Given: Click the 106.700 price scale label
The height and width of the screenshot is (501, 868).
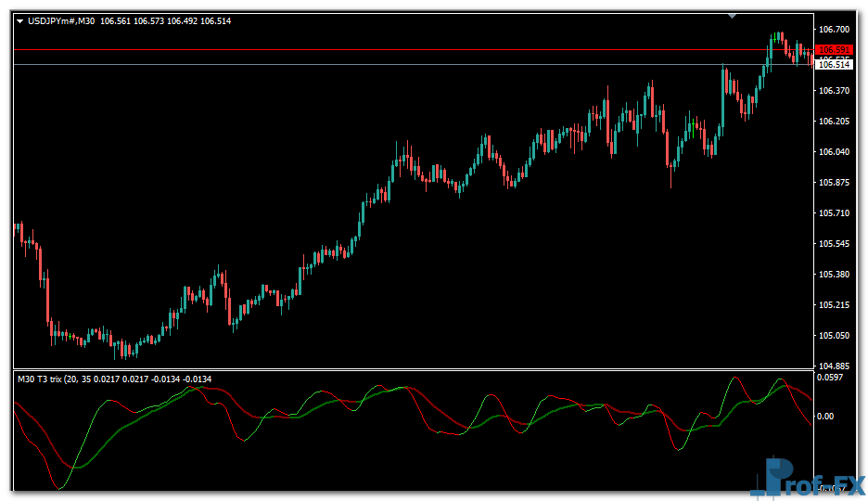Looking at the screenshot, I should pos(834,30).
